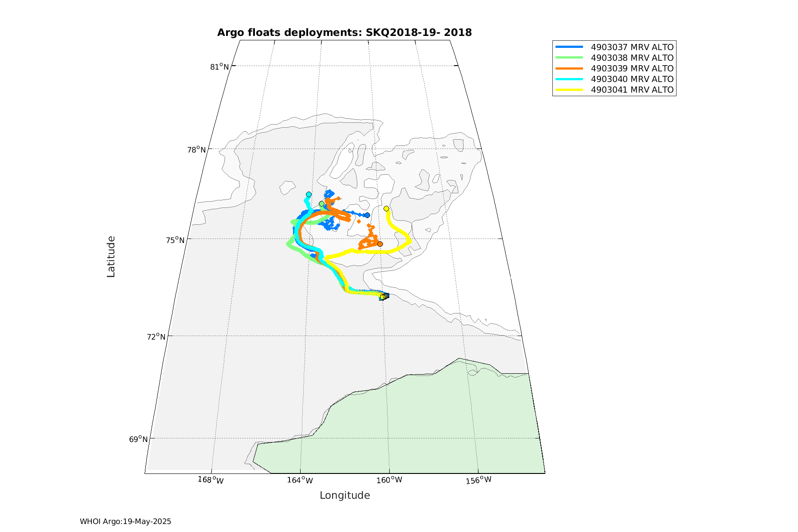
Task: Click the Longitude axis label
Action: (x=345, y=495)
